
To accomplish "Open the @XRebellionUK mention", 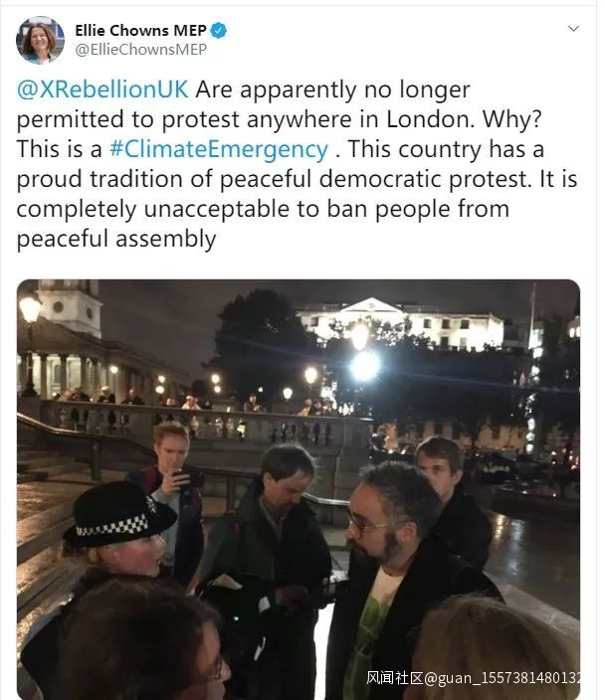I will [102, 89].
